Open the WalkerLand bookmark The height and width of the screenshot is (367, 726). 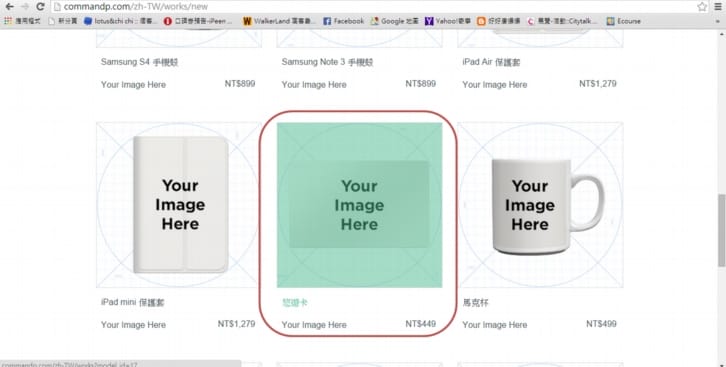(279, 21)
